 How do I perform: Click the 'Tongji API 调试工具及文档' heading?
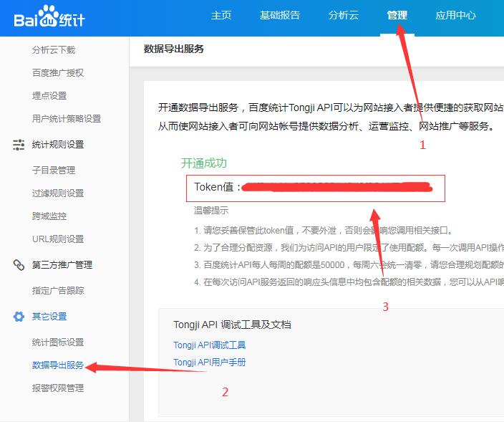(233, 325)
